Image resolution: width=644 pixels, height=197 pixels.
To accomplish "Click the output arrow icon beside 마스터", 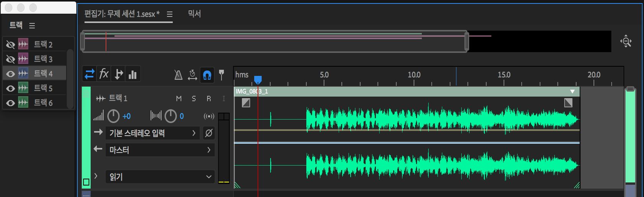I will (98, 149).
